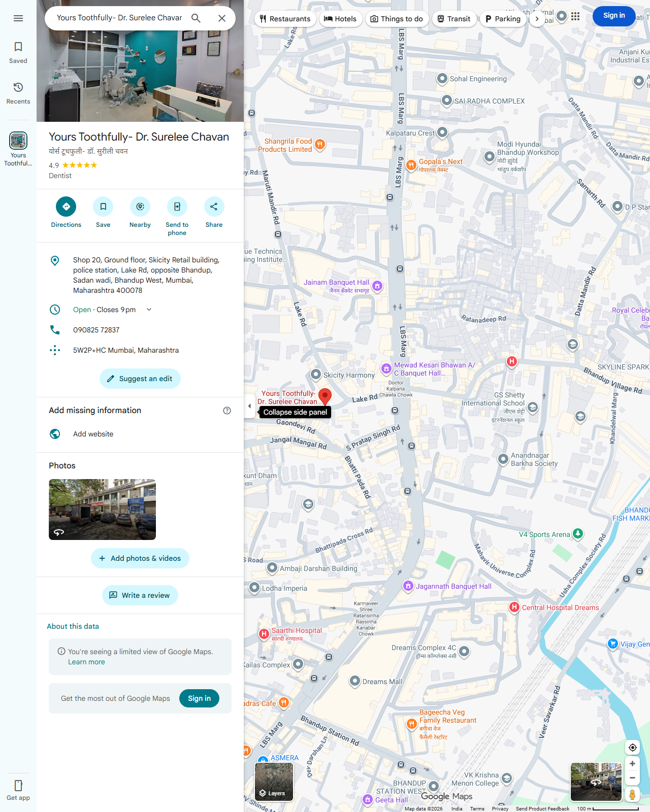Click the search magnifier icon
This screenshot has height=812, width=650.
[x=196, y=18]
